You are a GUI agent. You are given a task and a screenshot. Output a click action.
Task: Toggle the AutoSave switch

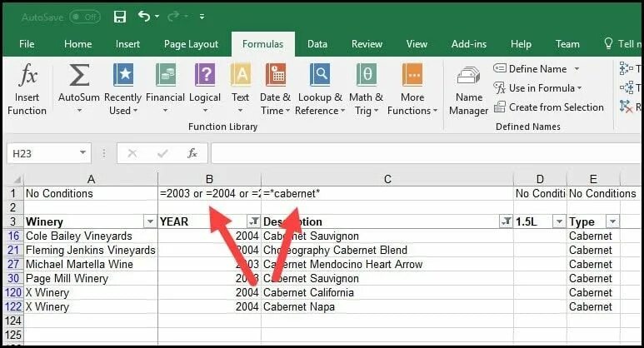point(85,17)
